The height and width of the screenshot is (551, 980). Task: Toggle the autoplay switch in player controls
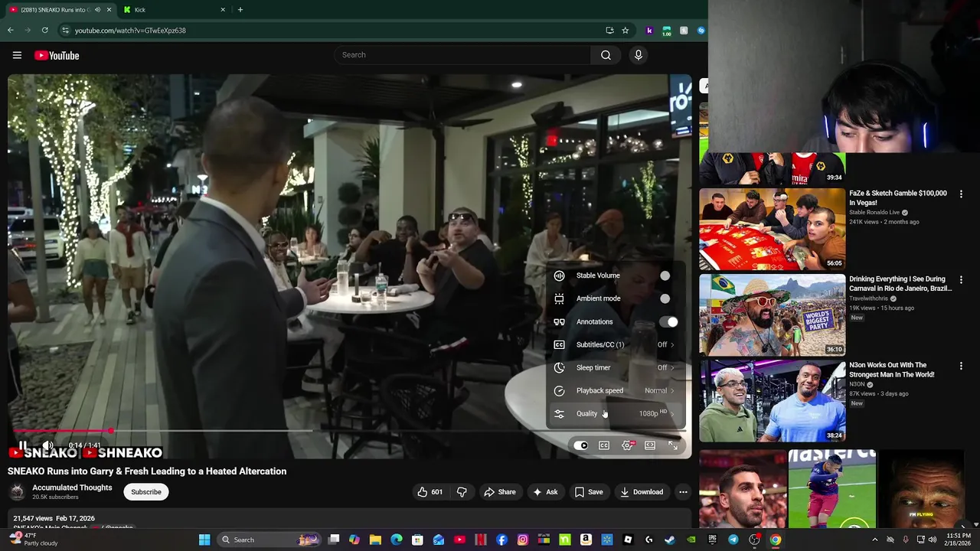[581, 445]
